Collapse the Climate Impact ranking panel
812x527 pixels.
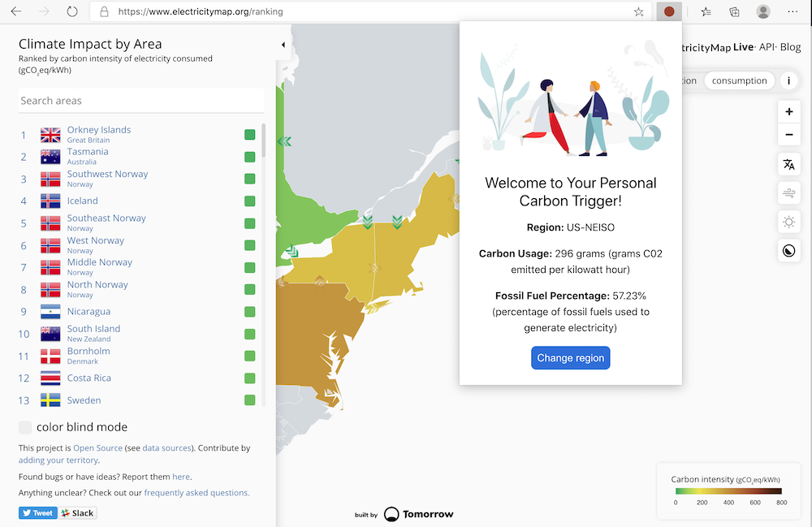(283, 46)
